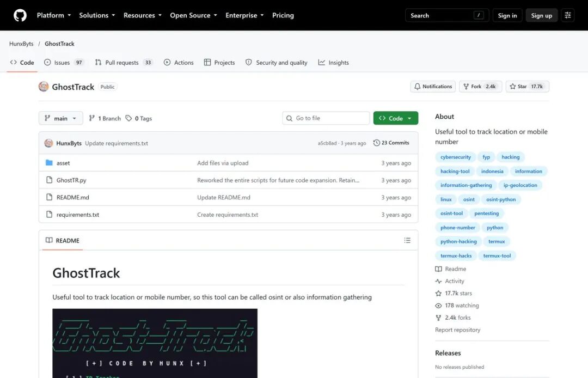
Task: Open the HunxByts owner profile link
Action: (21, 44)
